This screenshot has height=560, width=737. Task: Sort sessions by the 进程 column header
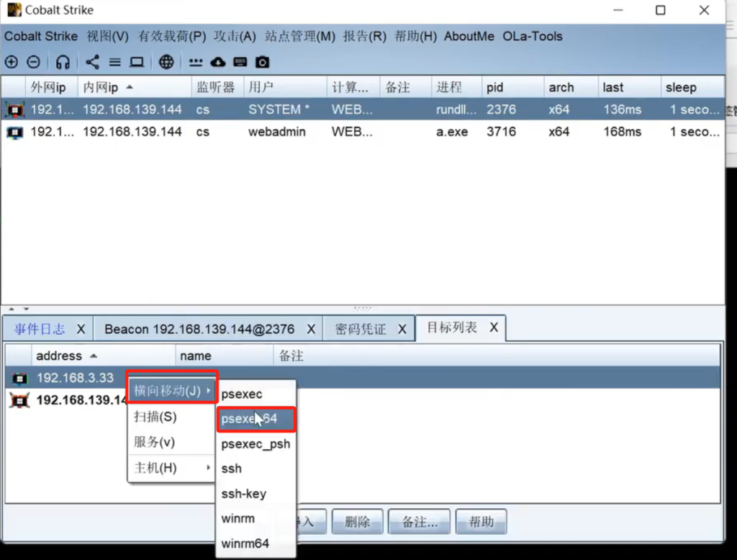(456, 87)
